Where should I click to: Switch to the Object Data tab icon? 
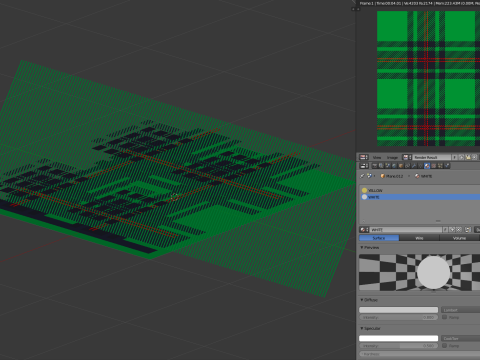tap(421, 166)
